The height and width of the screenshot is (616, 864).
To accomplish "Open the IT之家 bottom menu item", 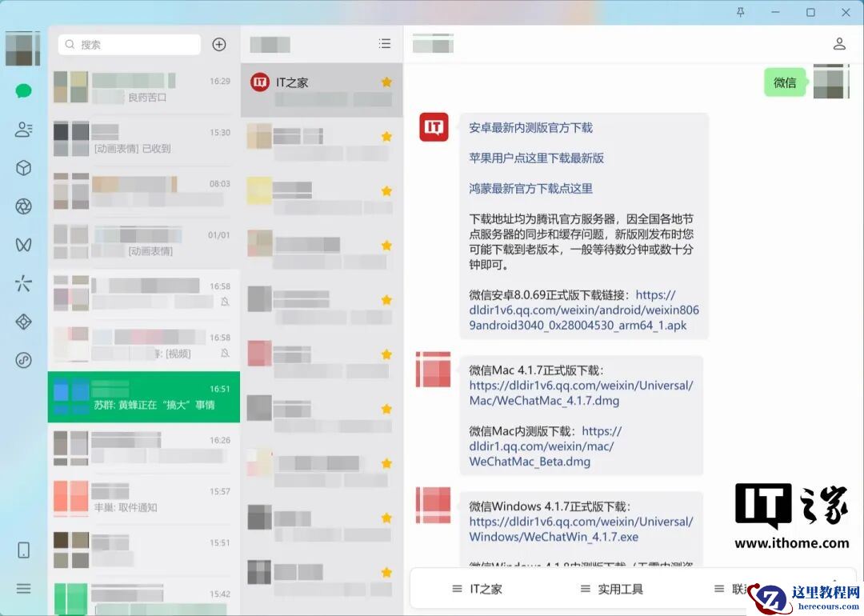I will coord(477,589).
